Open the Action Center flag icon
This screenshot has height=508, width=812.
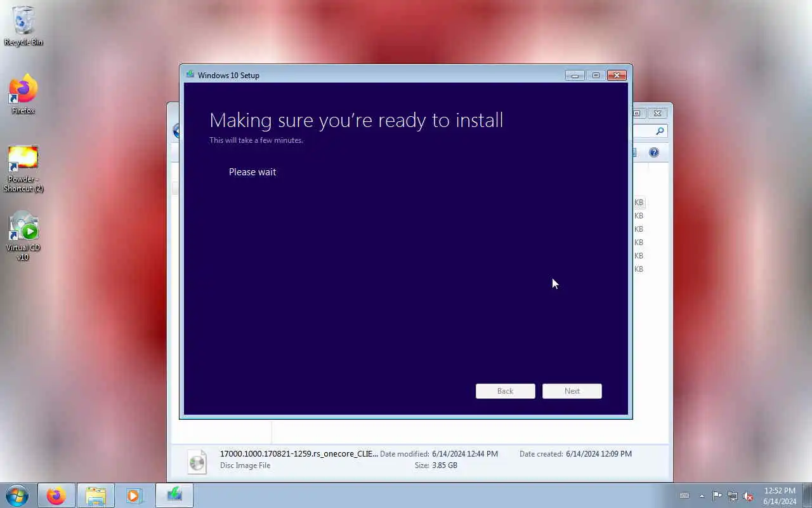coord(717,495)
